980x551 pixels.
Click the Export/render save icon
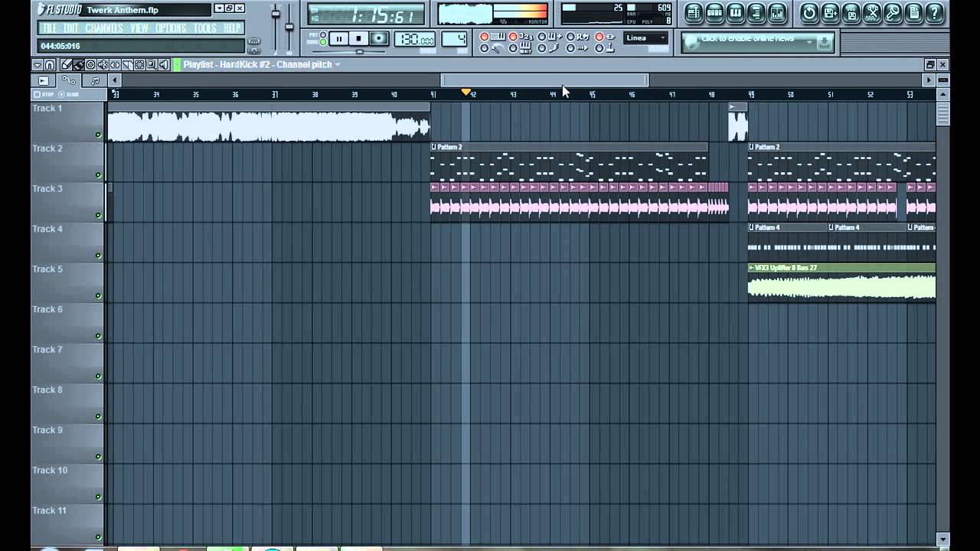tap(851, 12)
